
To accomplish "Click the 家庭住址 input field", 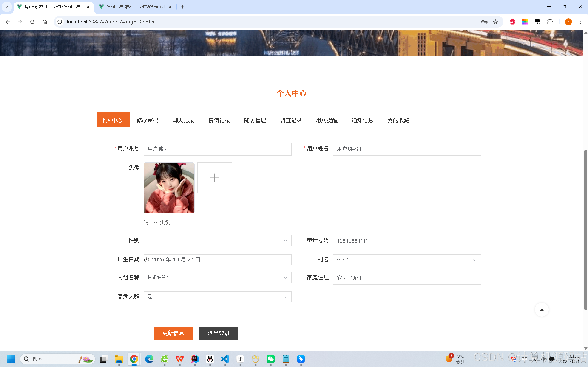I will point(407,278).
